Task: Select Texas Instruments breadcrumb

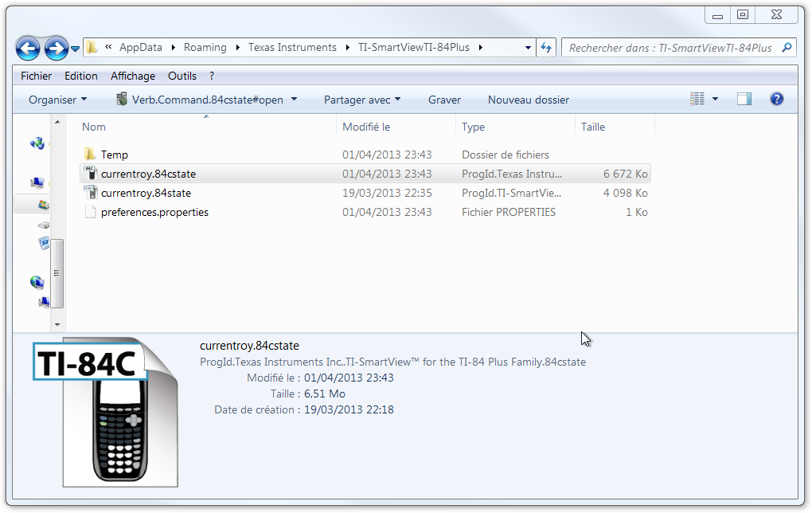Action: coord(292,48)
